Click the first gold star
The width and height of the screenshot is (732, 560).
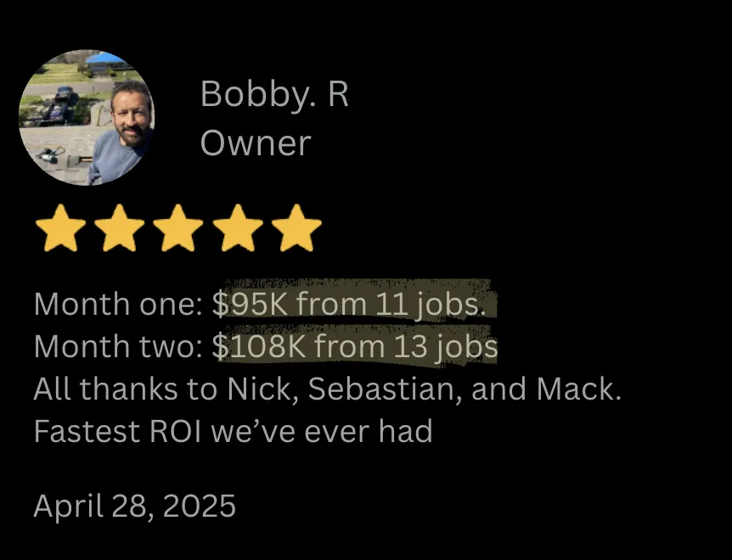[60, 228]
